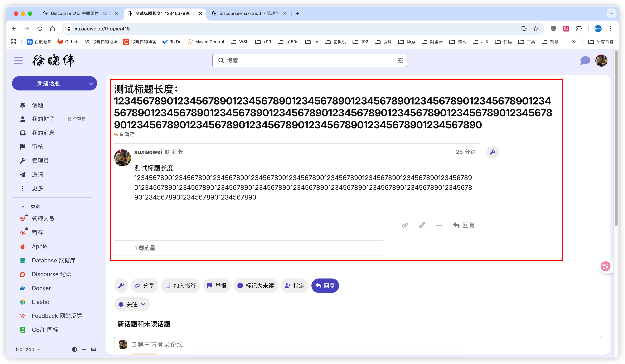The image size is (625, 364).
Task: Collapse the 类别 categories section
Action: coord(23,206)
